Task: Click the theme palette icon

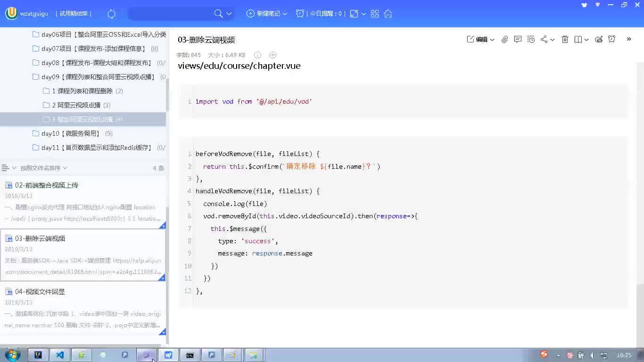Action: coord(599,40)
